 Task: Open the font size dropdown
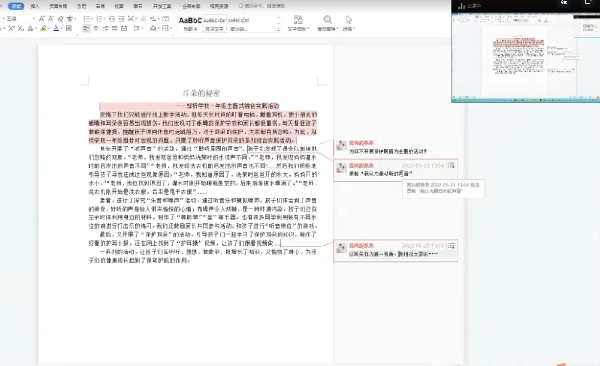33,18
